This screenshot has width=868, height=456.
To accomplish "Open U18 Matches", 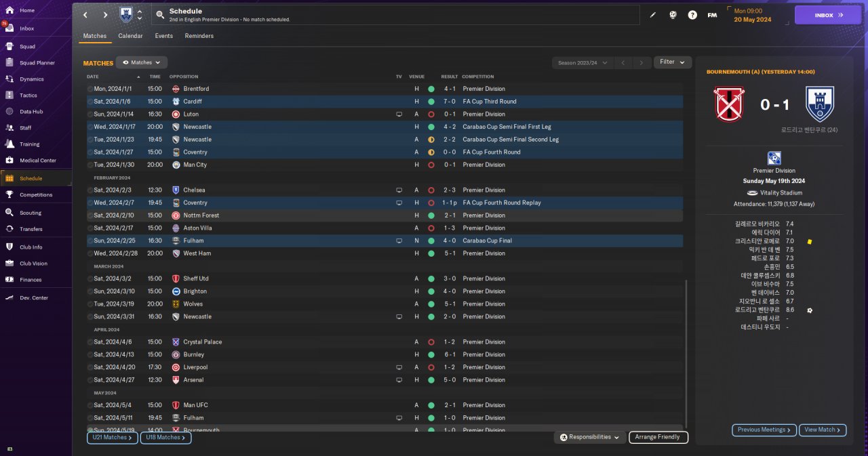I will [165, 438].
